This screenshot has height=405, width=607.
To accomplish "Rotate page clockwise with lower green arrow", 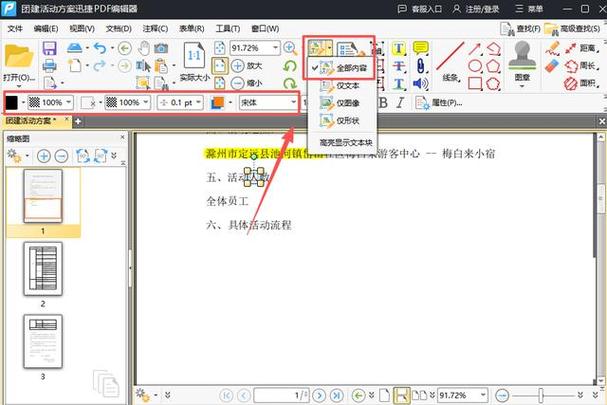I will pyautogui.click(x=290, y=83).
